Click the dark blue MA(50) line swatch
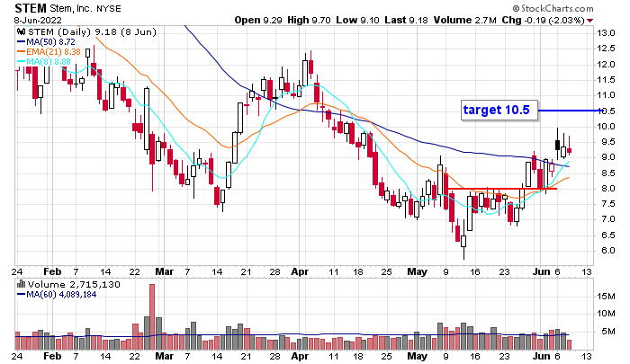Image resolution: width=630 pixels, height=364 pixels. pyautogui.click(x=22, y=41)
